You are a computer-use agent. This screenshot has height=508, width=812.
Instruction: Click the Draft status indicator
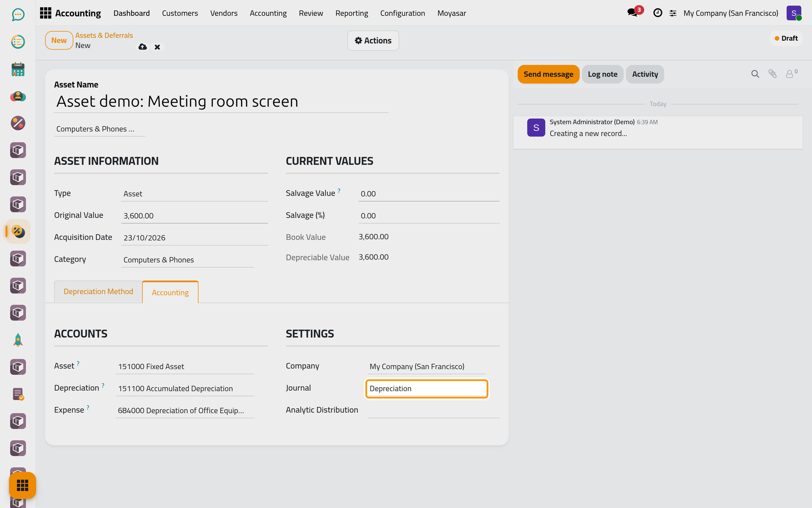click(x=786, y=39)
